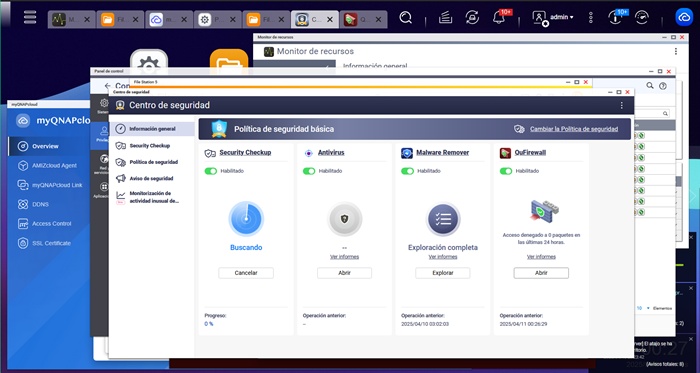Click the blue shield policy badge icon
Image resolution: width=700 pixels, height=373 pixels.
(x=219, y=129)
